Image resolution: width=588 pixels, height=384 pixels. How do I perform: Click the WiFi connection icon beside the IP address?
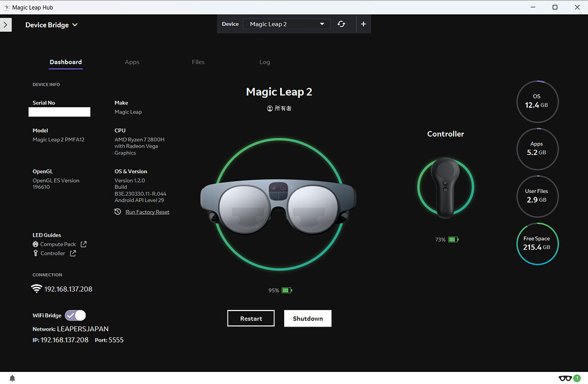36,289
